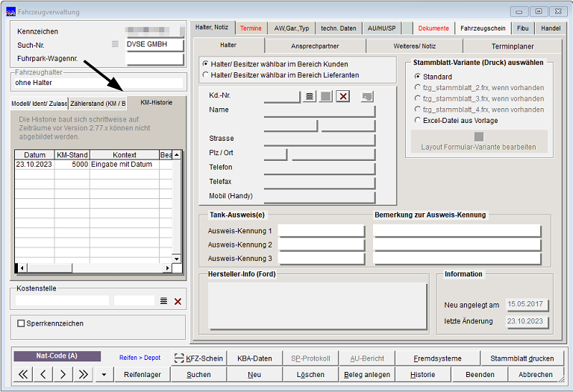
Task: Open the Historie button
Action: point(423,374)
